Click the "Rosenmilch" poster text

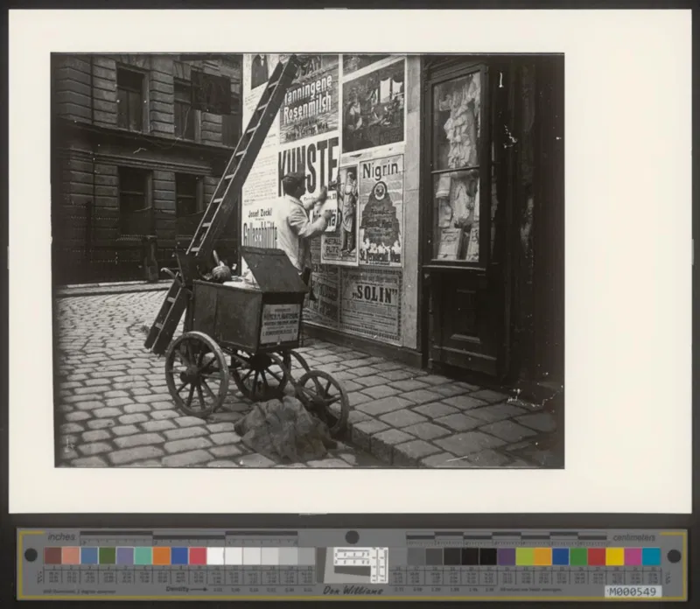(307, 107)
